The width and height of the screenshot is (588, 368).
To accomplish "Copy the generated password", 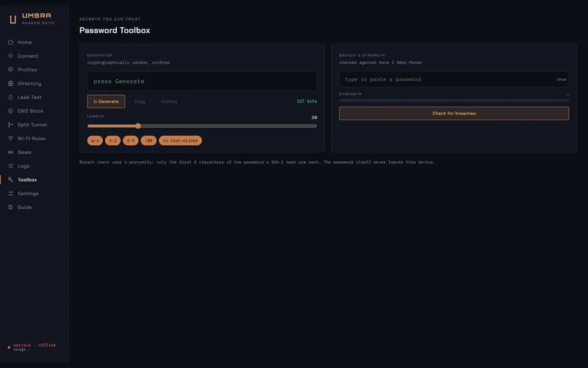I will coord(140,102).
